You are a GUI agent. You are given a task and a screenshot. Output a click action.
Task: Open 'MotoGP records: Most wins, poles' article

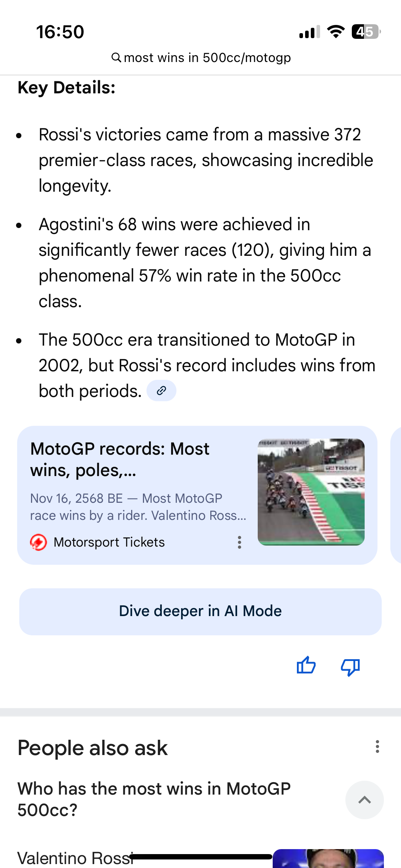pos(120,459)
